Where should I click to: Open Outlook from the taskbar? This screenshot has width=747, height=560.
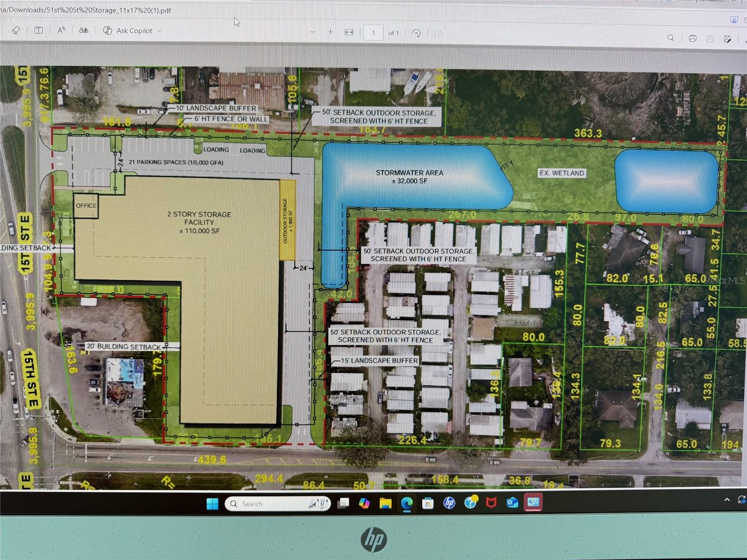(513, 504)
